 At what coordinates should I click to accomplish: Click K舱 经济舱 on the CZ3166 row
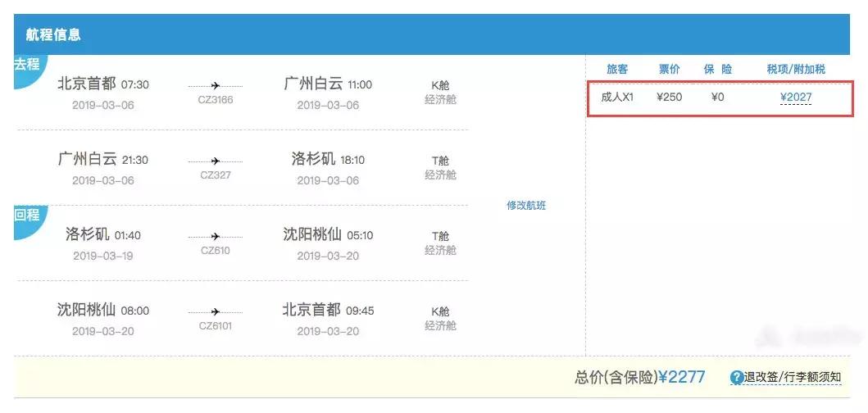click(441, 93)
